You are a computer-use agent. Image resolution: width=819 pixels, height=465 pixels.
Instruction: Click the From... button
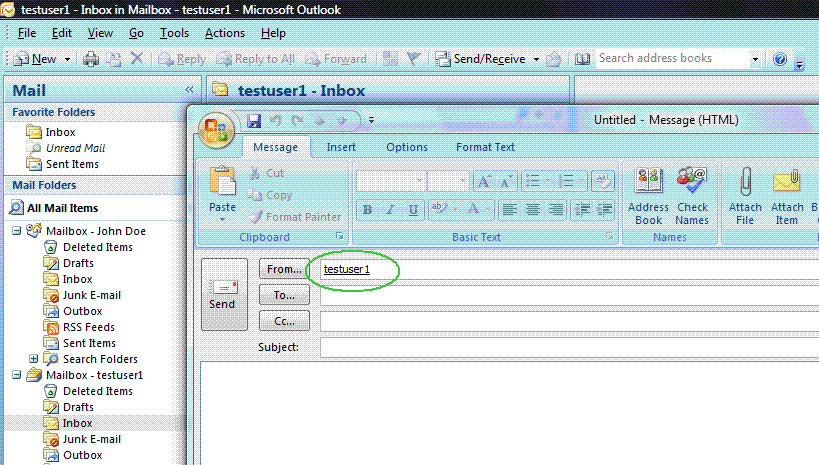click(284, 269)
